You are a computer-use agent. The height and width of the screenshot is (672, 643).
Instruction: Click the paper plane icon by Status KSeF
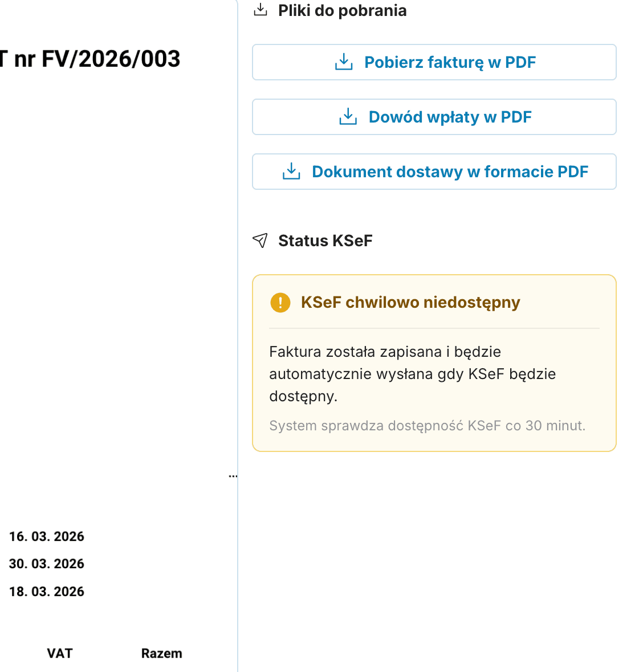(260, 241)
